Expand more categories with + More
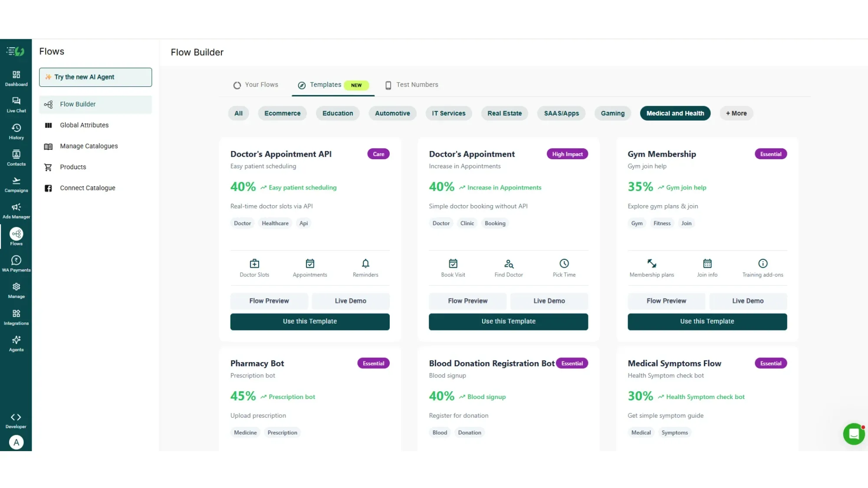 736,113
